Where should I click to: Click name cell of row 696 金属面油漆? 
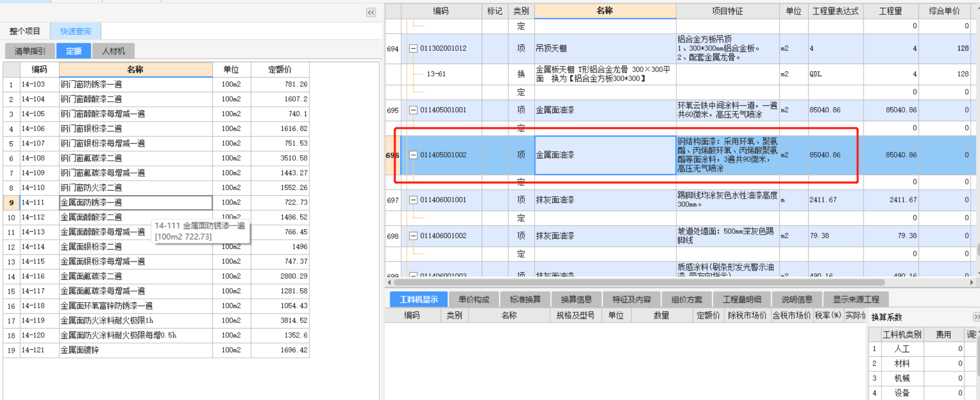tap(605, 155)
